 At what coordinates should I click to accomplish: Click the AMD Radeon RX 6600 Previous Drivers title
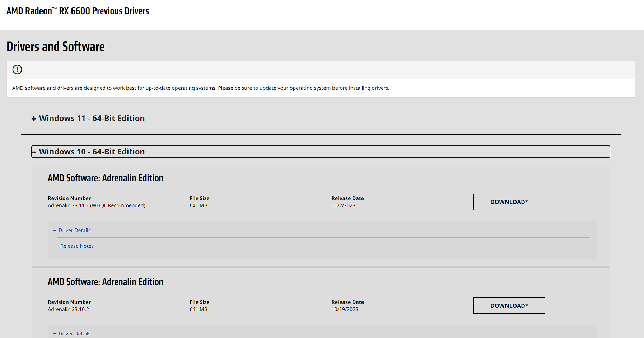[x=78, y=11]
